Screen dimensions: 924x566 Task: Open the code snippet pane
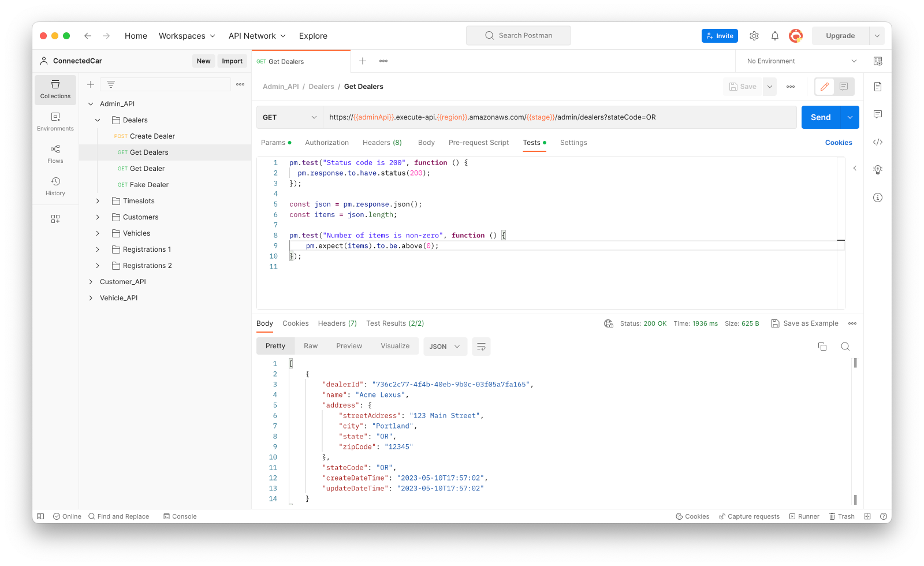tap(878, 142)
